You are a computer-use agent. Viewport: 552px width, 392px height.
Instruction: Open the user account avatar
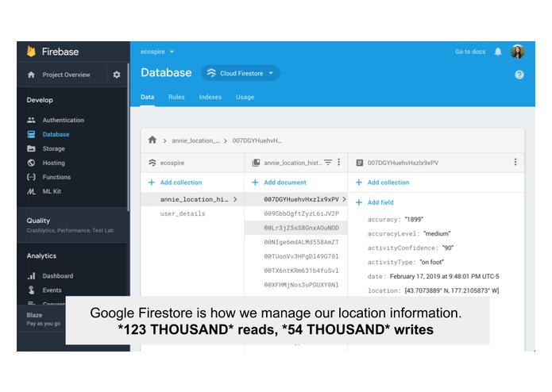click(x=518, y=52)
